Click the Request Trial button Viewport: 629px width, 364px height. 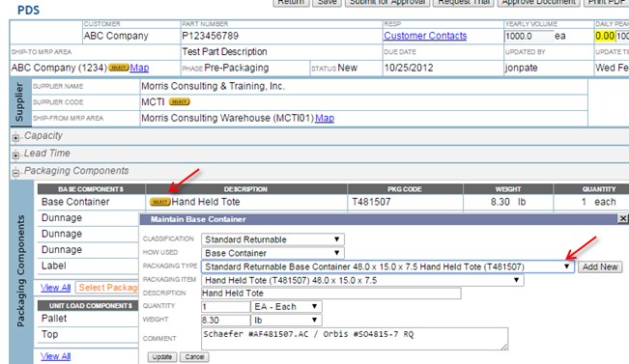point(464,2)
